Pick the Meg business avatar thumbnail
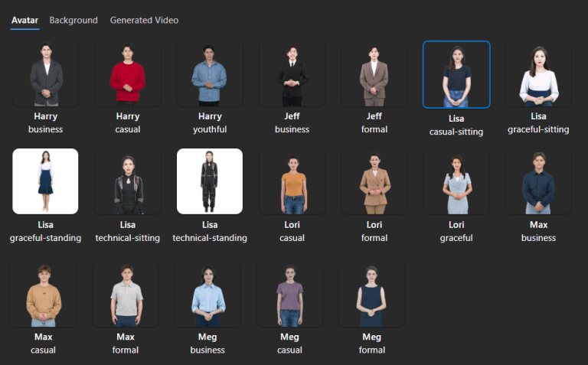588x365 pixels. coord(207,294)
